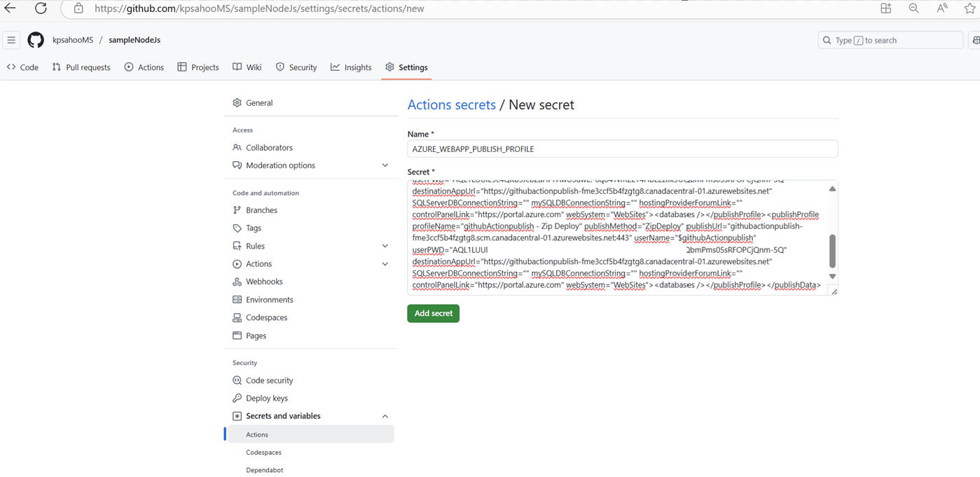The image size is (980, 477).
Task: Click the Deploy keys key icon
Action: (x=237, y=399)
